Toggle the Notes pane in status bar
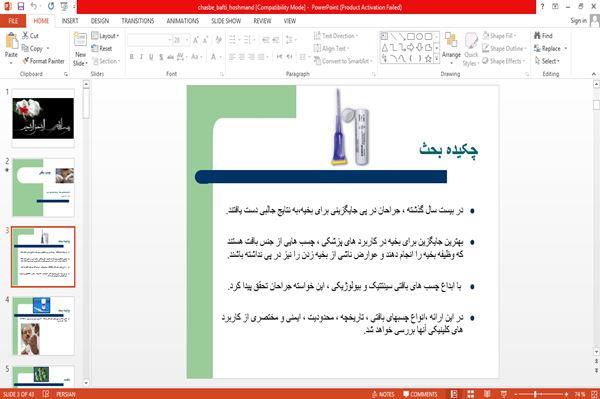Viewport: 600px width, 399px height. pos(383,394)
